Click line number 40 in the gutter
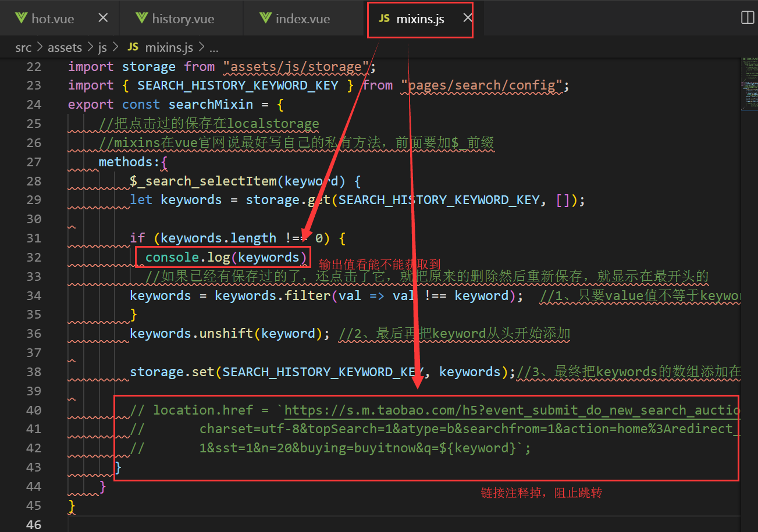Image resolution: width=758 pixels, height=532 pixels. tap(34, 410)
